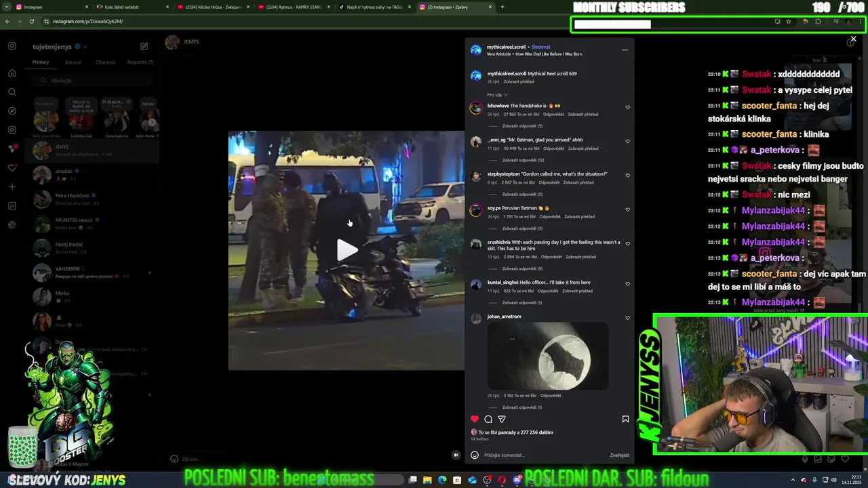The width and height of the screenshot is (868, 488).
Task: Expand the 'Pro vás' comment sorting dropdown
Action: pos(497,95)
